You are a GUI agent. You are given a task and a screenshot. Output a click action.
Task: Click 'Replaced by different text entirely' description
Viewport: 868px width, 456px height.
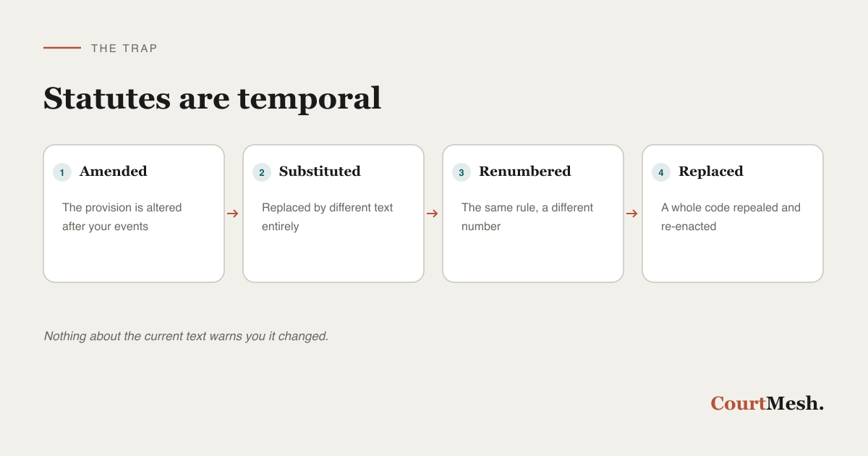pos(328,217)
